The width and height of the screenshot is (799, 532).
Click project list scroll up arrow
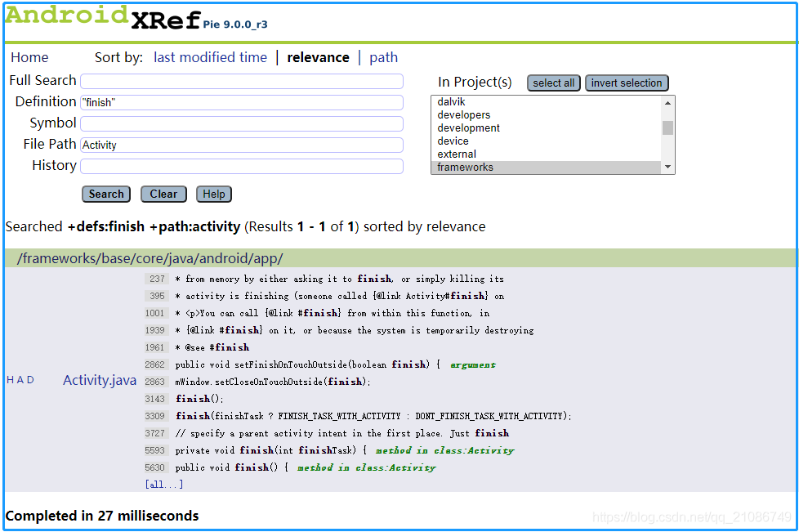(x=667, y=103)
